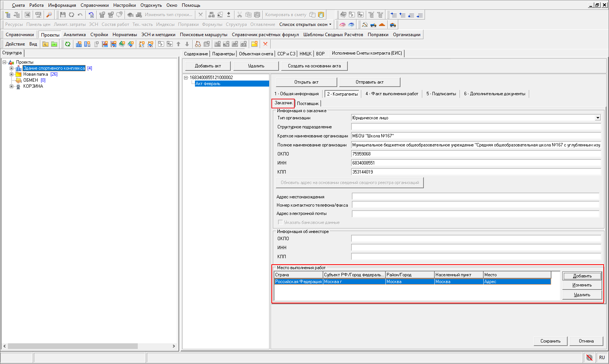609x364 pixels.
Task: Click the green refresh arrows icon
Action: click(68, 44)
